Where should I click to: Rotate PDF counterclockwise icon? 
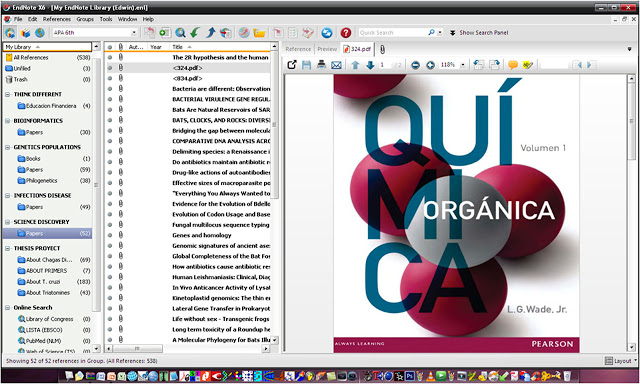click(479, 65)
